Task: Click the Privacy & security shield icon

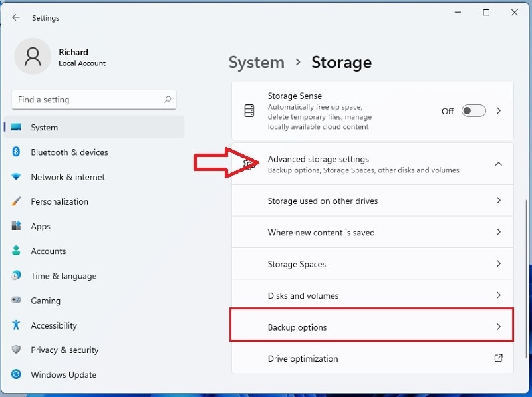Action: [x=17, y=350]
